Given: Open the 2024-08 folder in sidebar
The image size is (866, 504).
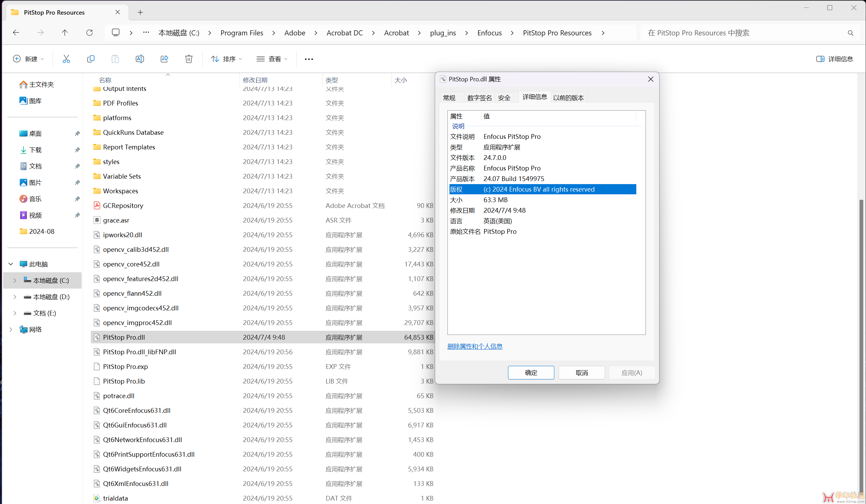Looking at the screenshot, I should (37, 231).
